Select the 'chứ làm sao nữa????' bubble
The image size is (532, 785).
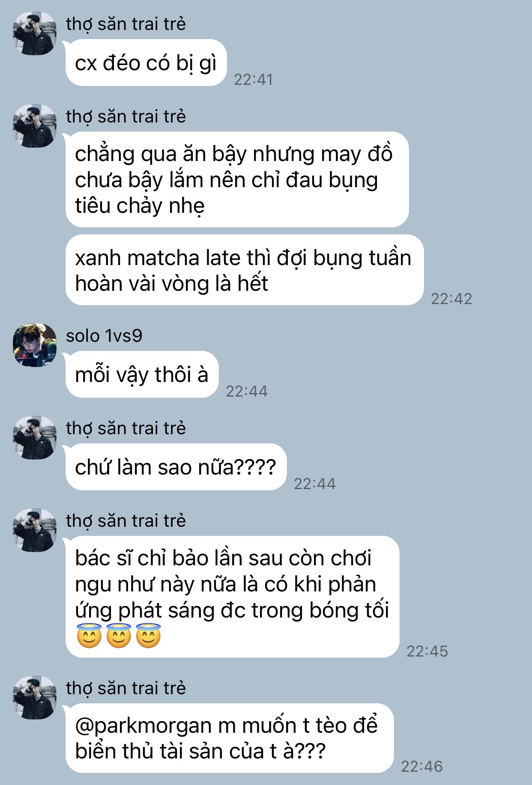click(176, 467)
